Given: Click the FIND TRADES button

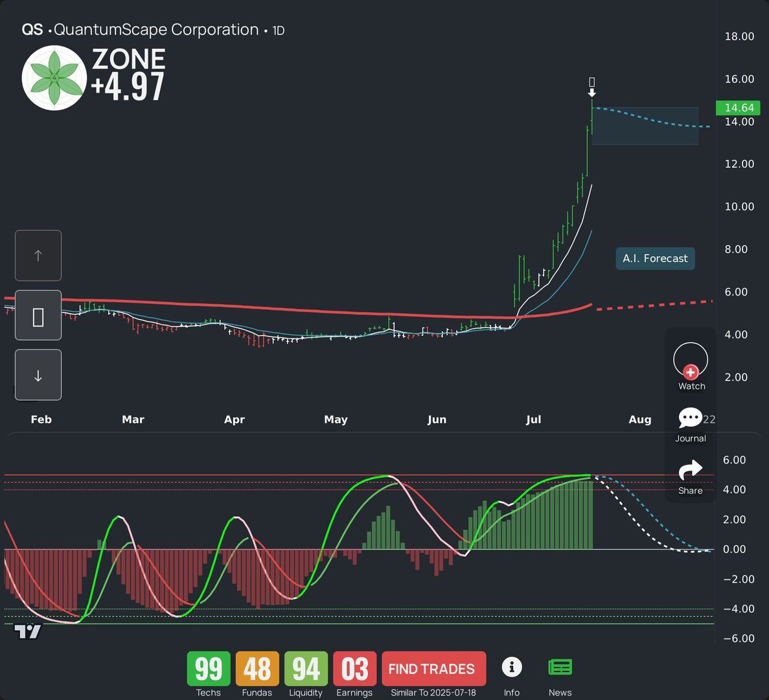Looking at the screenshot, I should pyautogui.click(x=433, y=669).
